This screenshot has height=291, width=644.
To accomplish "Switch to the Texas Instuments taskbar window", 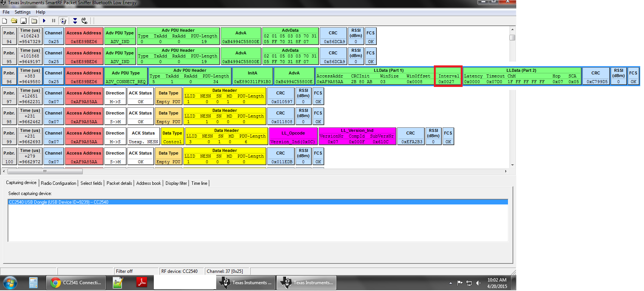I will point(246,283).
